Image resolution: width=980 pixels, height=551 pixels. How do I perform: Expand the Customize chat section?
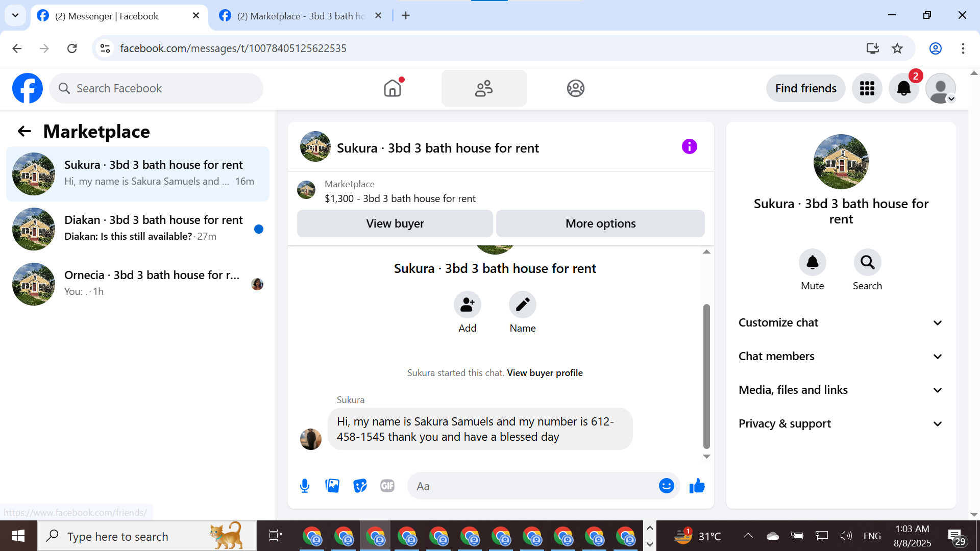(x=841, y=322)
